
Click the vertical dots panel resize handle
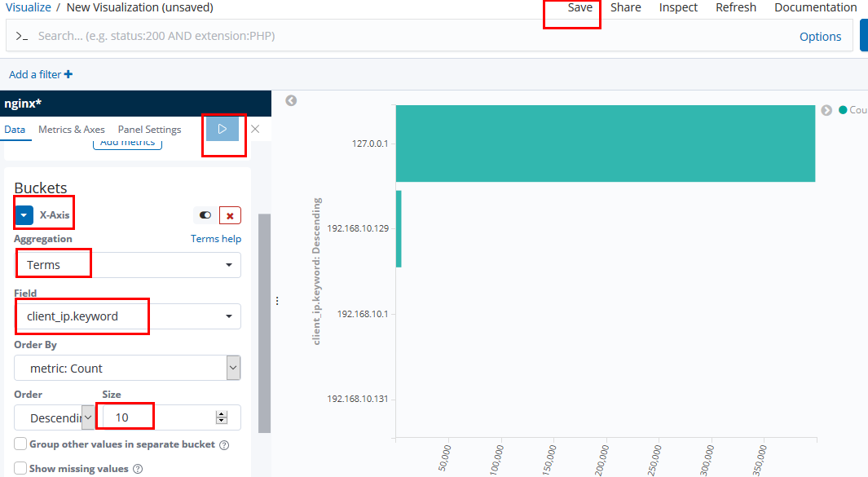tap(277, 301)
